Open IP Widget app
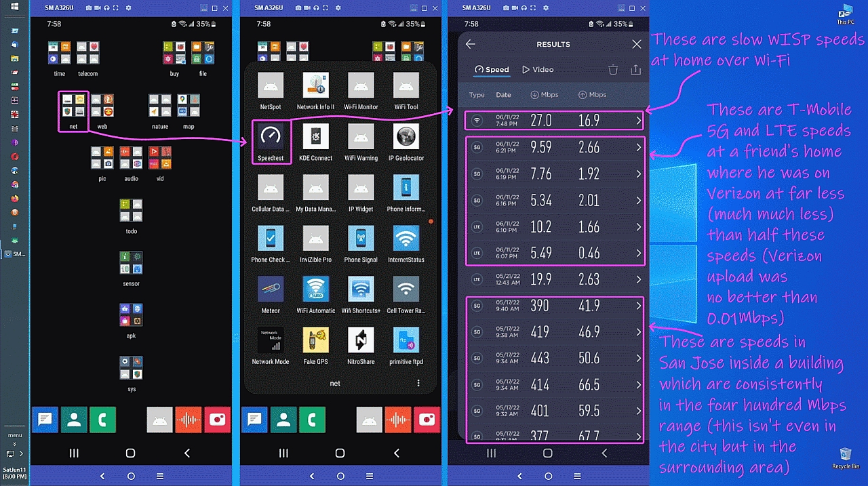The width and height of the screenshot is (868, 486). pos(361,193)
